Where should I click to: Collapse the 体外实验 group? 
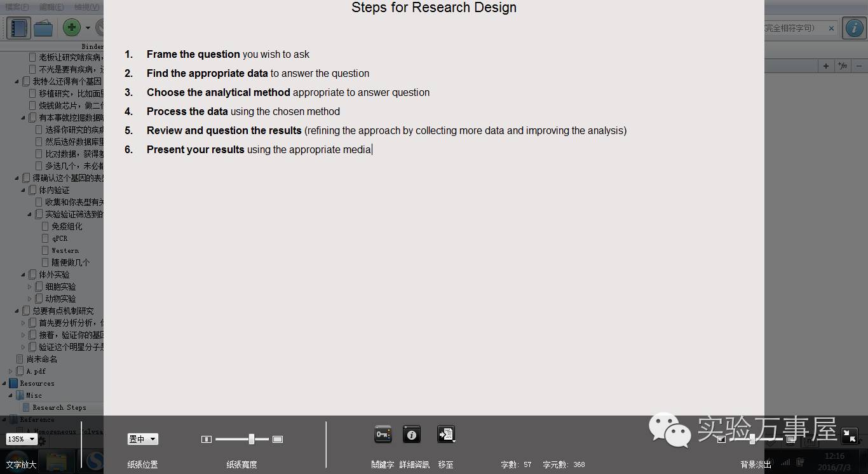[x=24, y=274]
